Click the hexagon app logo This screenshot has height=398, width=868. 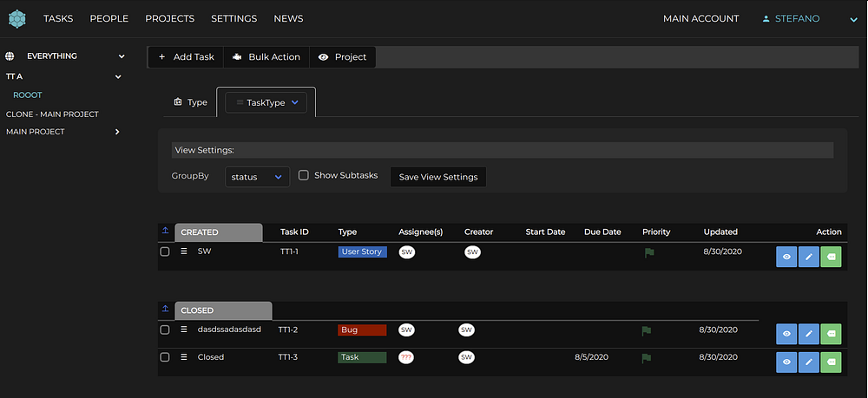pos(17,18)
